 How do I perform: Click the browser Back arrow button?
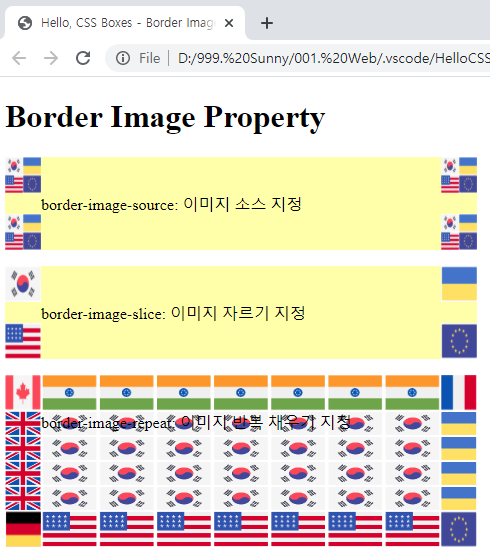[x=19, y=58]
